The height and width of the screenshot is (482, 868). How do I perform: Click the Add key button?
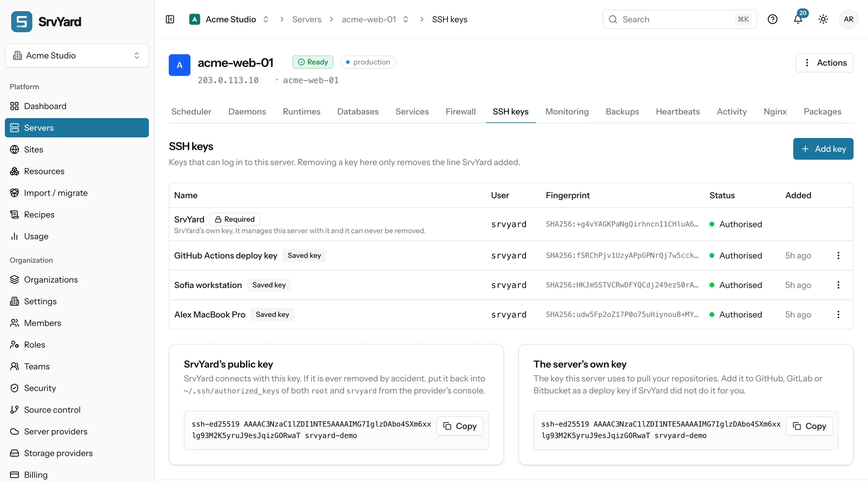pyautogui.click(x=823, y=149)
